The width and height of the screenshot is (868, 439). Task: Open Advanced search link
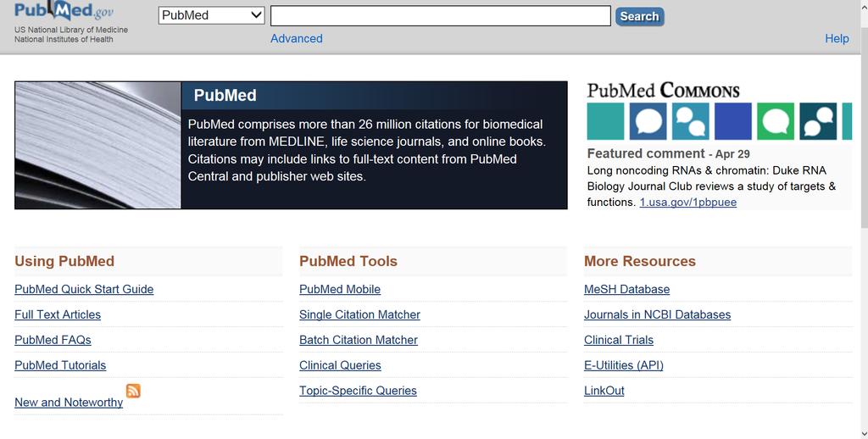(x=296, y=39)
